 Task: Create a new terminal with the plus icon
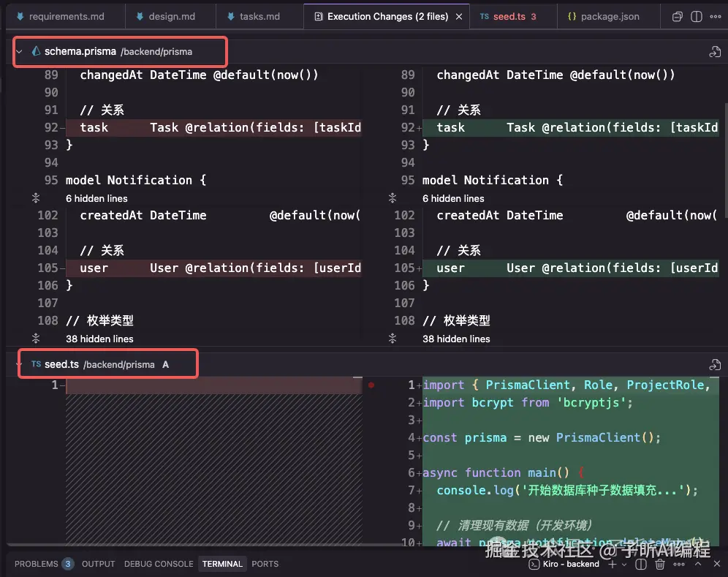coord(613,564)
